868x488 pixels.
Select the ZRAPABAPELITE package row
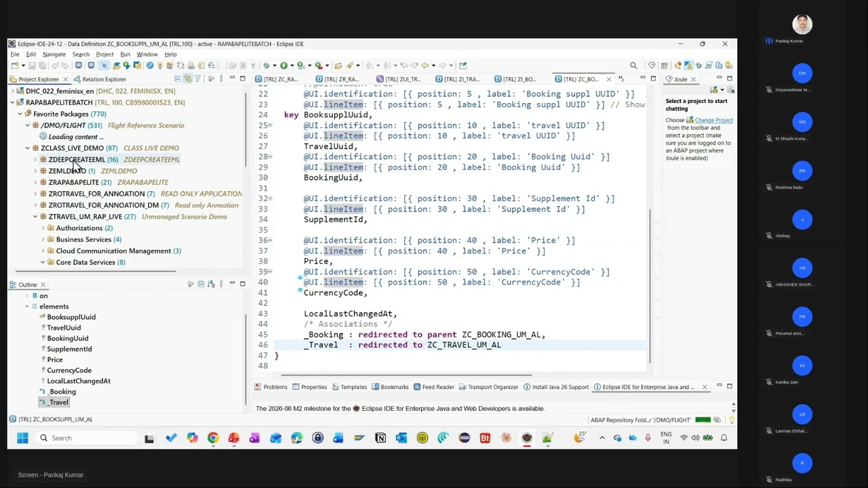coord(104,182)
